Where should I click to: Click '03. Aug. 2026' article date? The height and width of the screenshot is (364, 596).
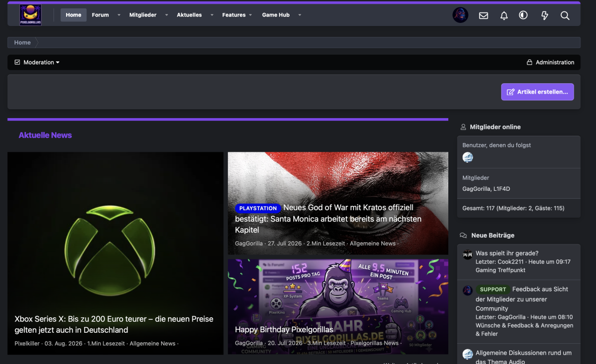coord(63,344)
